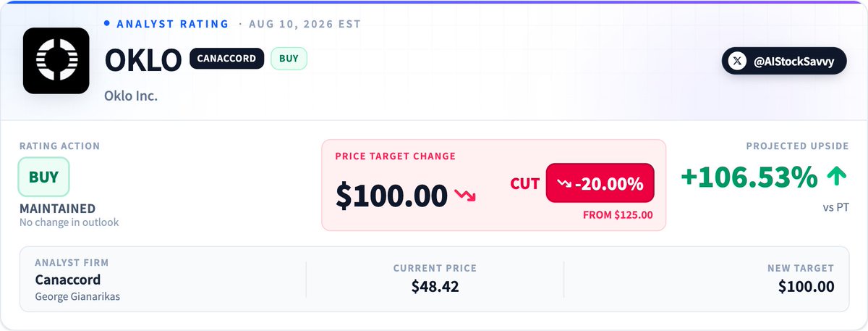Click the large BUY rating box
868x331 pixels.
pyautogui.click(x=43, y=177)
